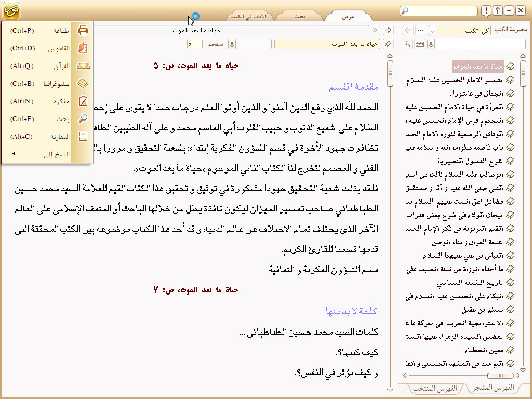Switch to the عرض tab
The height and width of the screenshot is (399, 532).
[x=348, y=16]
